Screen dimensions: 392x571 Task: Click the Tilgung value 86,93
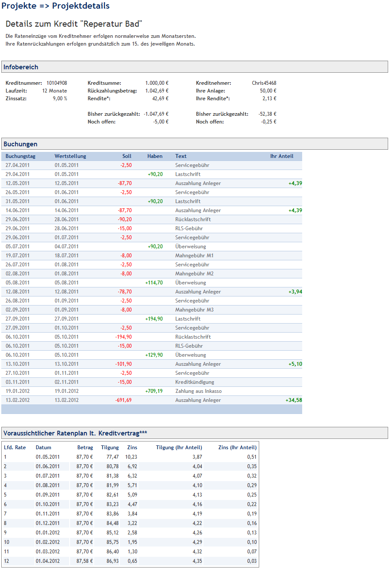[x=113, y=561]
